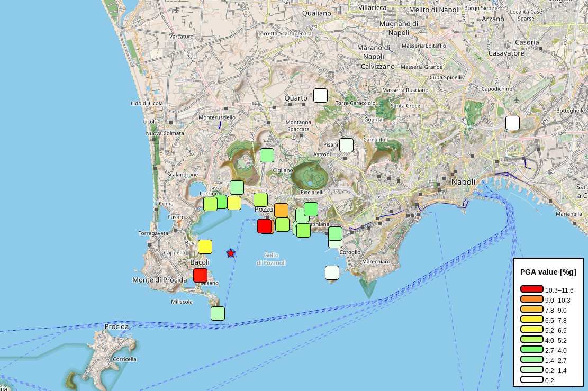Click the Golfo di Pozzuoli label

pyautogui.click(x=271, y=259)
